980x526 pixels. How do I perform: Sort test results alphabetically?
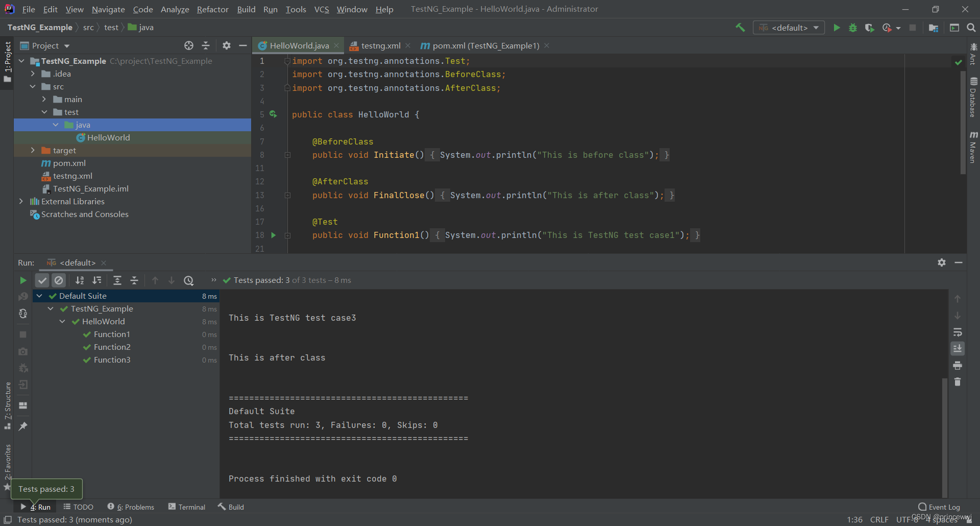point(80,280)
